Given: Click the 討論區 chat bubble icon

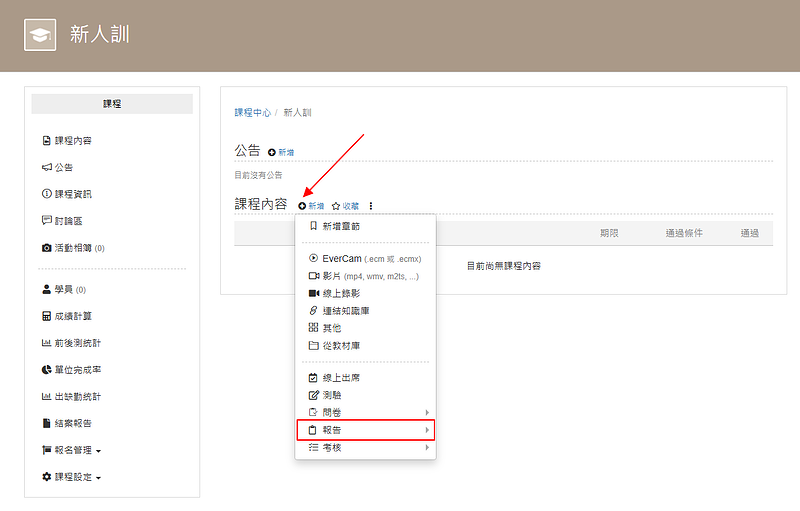Looking at the screenshot, I should (x=46, y=220).
